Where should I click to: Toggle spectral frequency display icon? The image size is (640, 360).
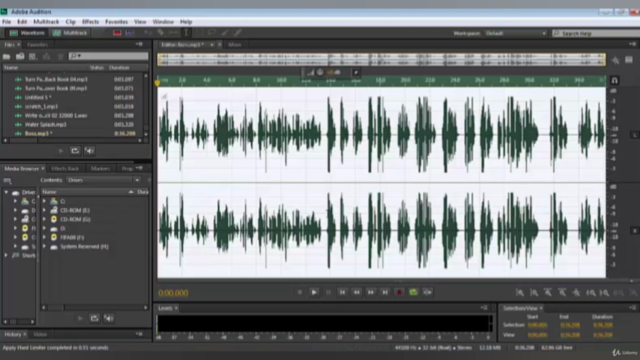click(118, 33)
